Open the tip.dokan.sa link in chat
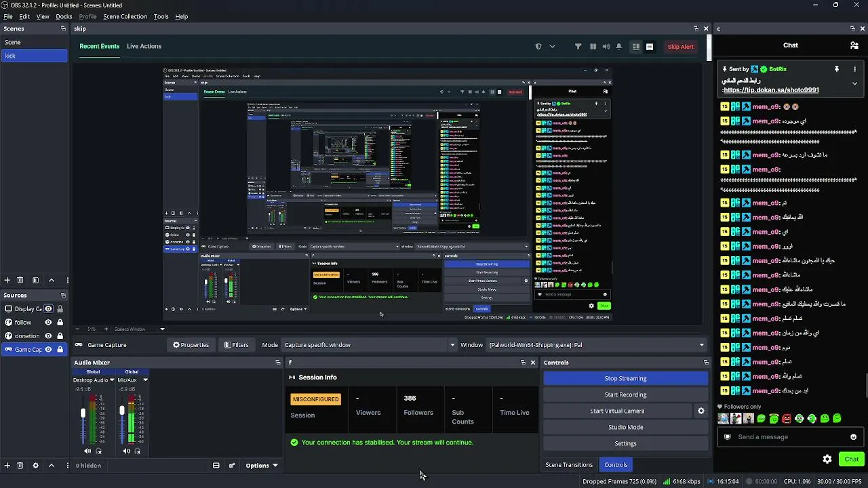The width and height of the screenshot is (868, 488). point(773,90)
